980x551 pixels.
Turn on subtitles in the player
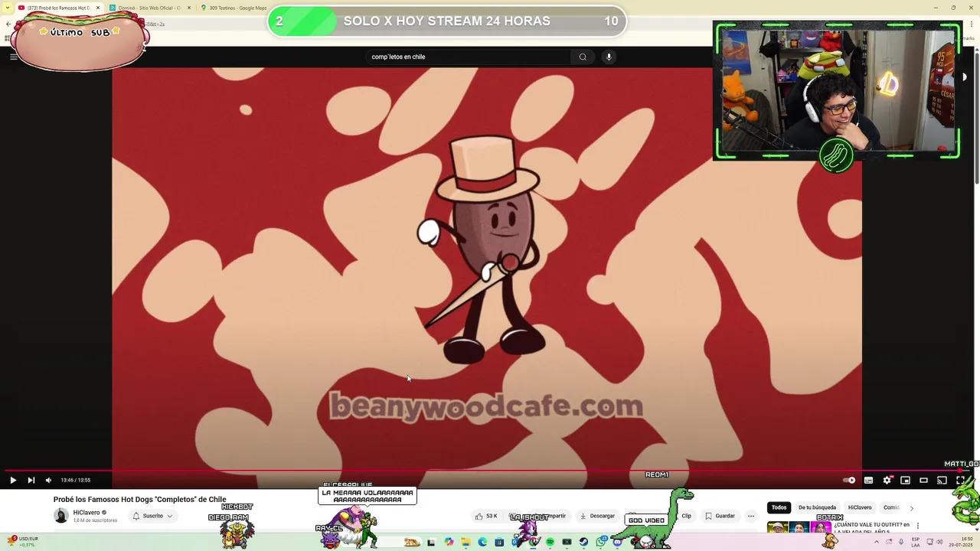pyautogui.click(x=868, y=480)
